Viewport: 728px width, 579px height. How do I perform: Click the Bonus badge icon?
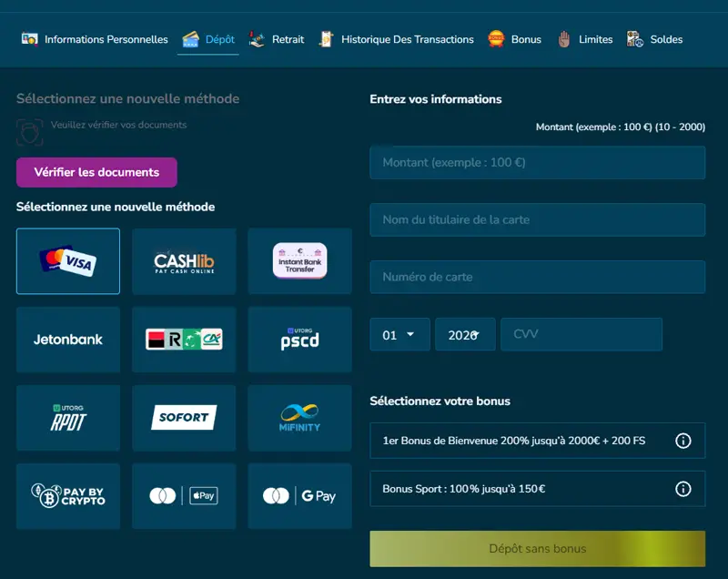496,39
